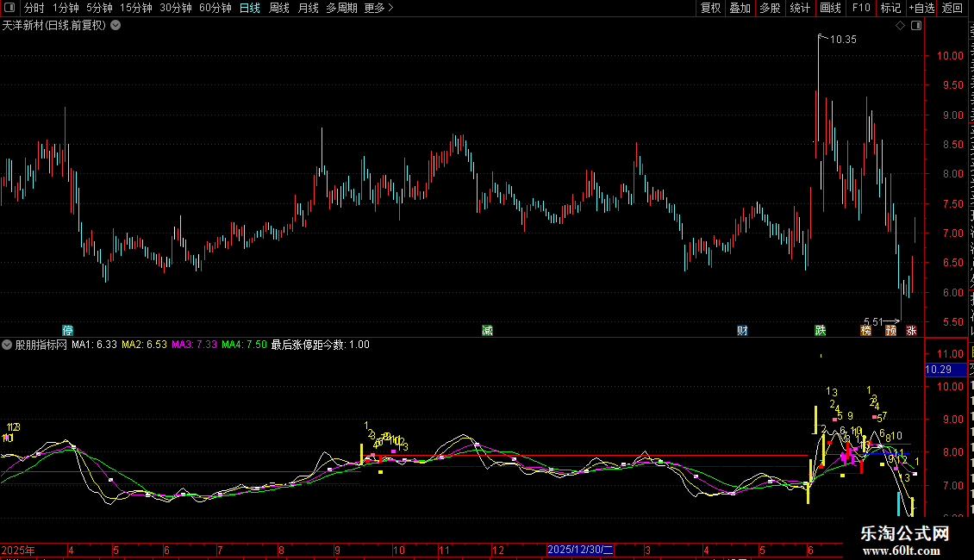This screenshot has width=974, height=560.
Task: Open the 画线 drawing tools
Action: (830, 8)
